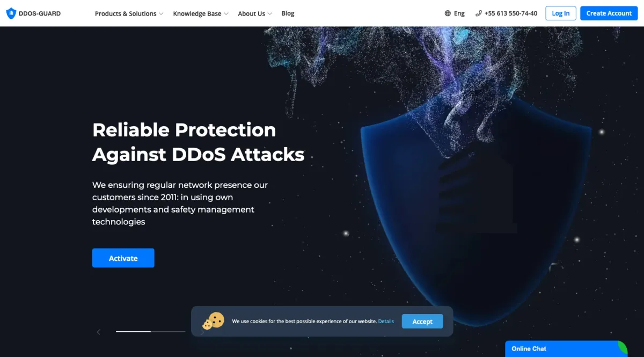
Task: Click the carousel slide progress bar
Action: tap(150, 332)
